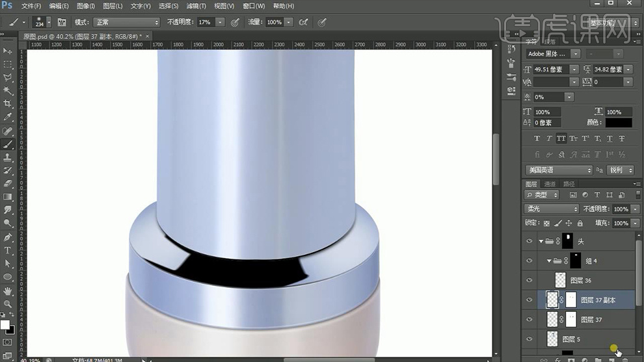Open the 滤镜(T) menu

coord(196,6)
